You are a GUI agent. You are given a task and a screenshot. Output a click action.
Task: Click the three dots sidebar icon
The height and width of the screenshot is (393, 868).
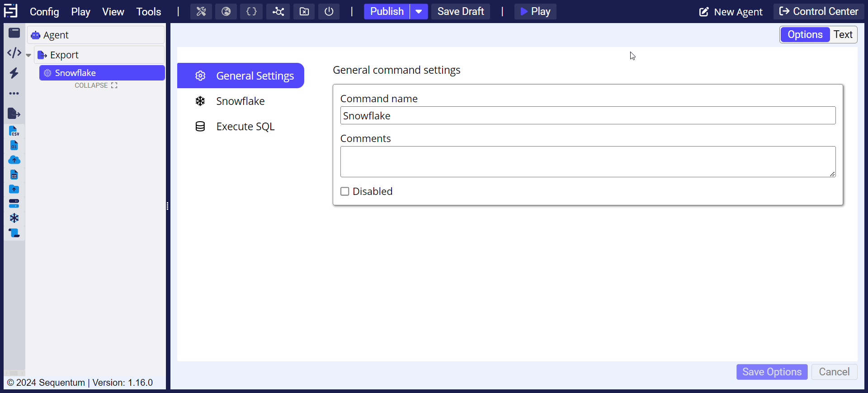click(14, 94)
